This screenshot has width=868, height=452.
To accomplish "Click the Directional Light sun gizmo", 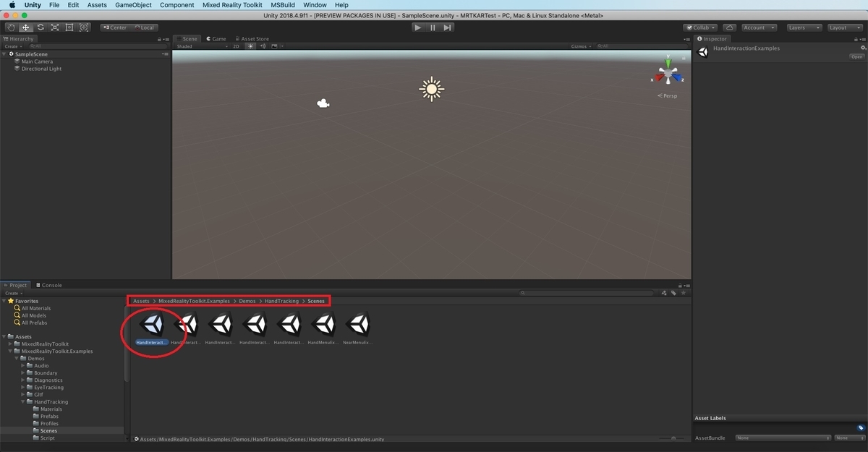I will click(x=432, y=89).
